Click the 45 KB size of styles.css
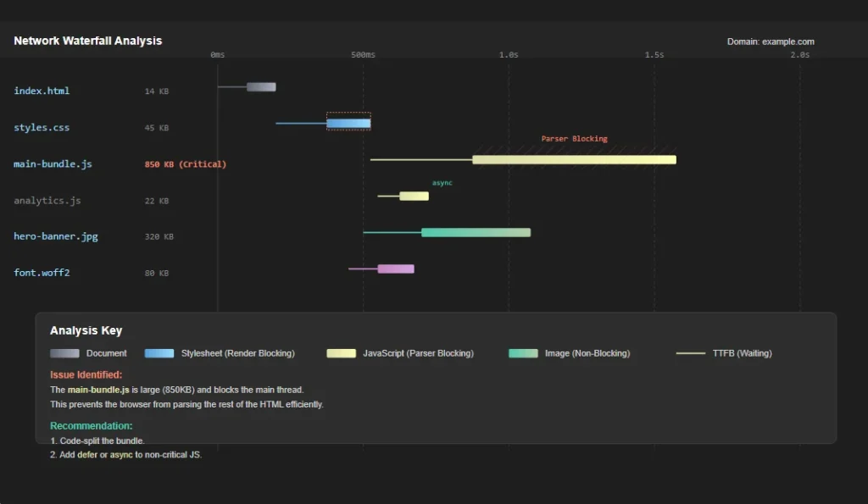Screen dimensions: 868x504 pyautogui.click(x=157, y=128)
